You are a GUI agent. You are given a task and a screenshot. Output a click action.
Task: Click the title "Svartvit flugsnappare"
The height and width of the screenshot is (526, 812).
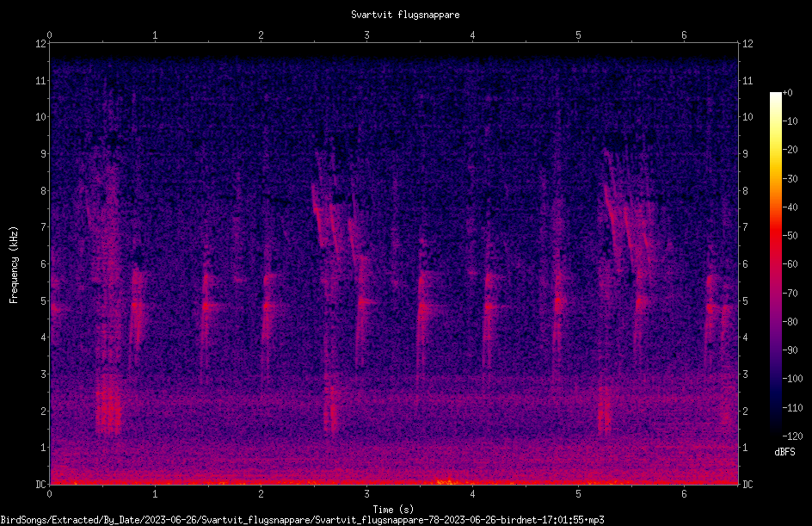click(405, 15)
